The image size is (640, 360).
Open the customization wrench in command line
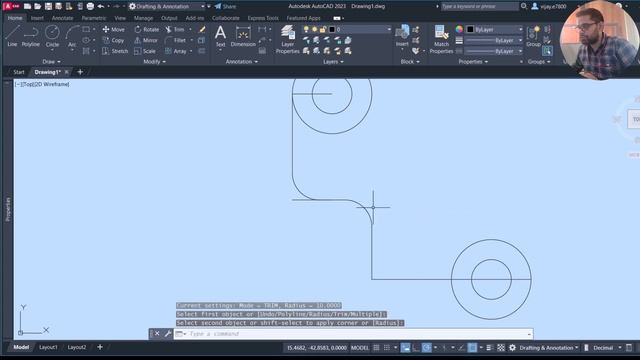pyautogui.click(x=167, y=334)
